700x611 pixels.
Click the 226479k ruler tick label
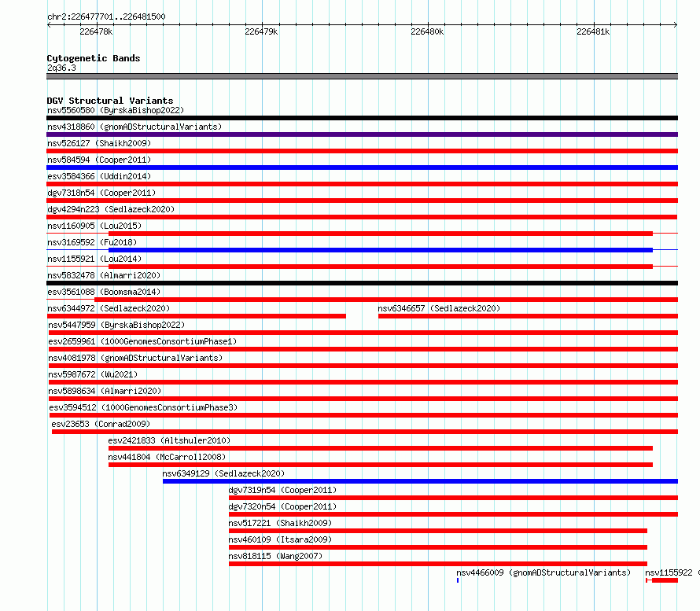click(261, 31)
